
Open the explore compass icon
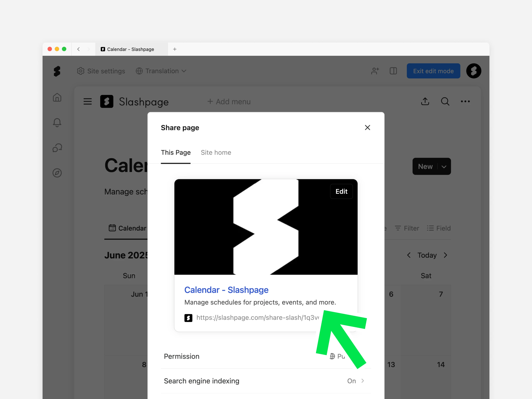[57, 173]
